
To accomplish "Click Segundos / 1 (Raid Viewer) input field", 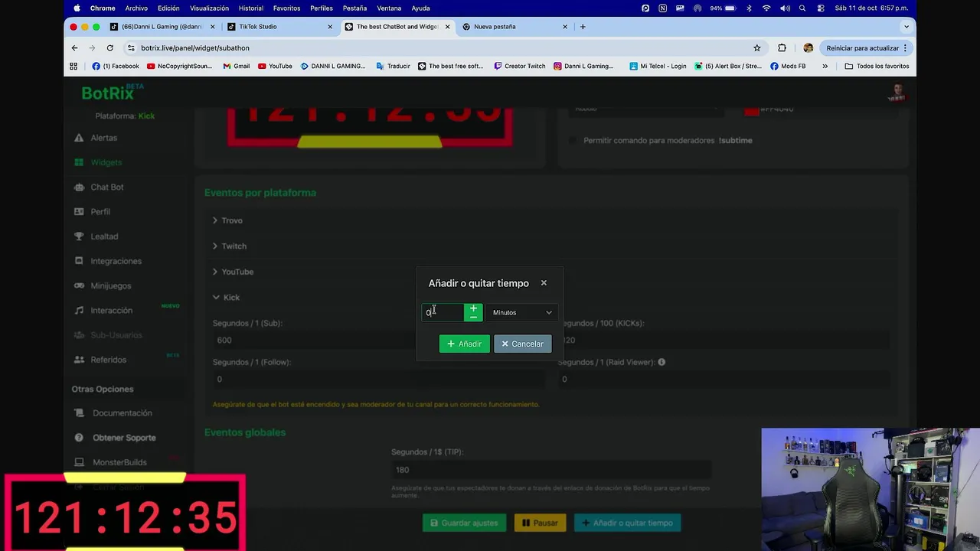I will 724,379.
